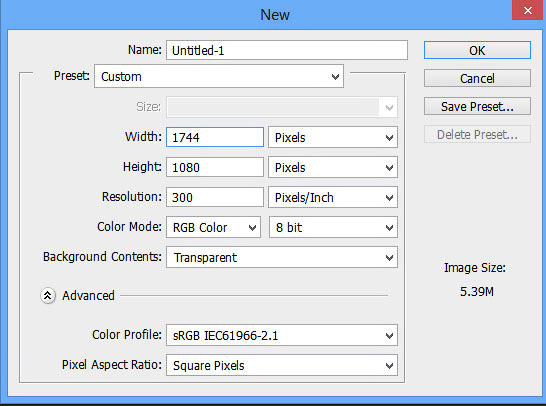546x406 pixels.
Task: Open the Height units dropdown (Pixels)
Action: 333,167
